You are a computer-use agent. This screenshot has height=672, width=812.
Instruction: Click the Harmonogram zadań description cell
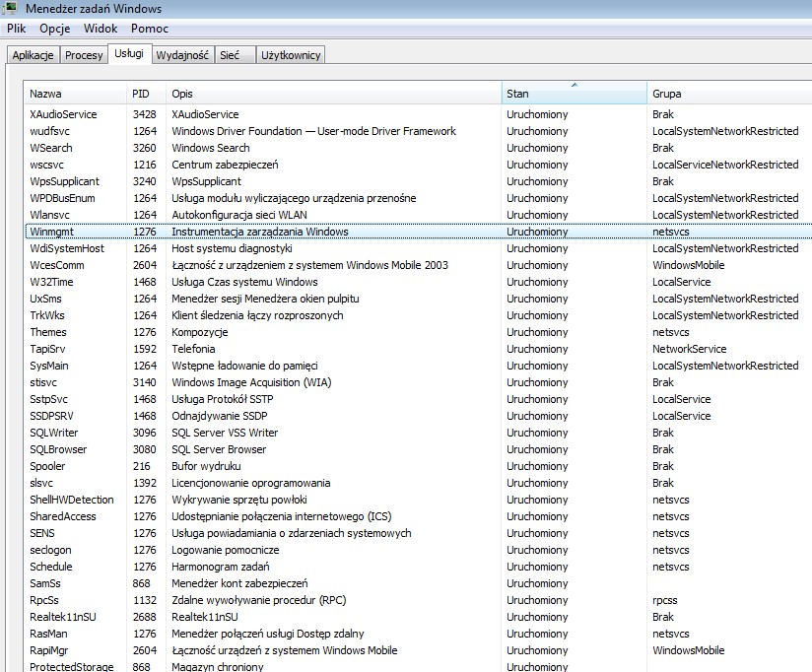[x=220, y=567]
